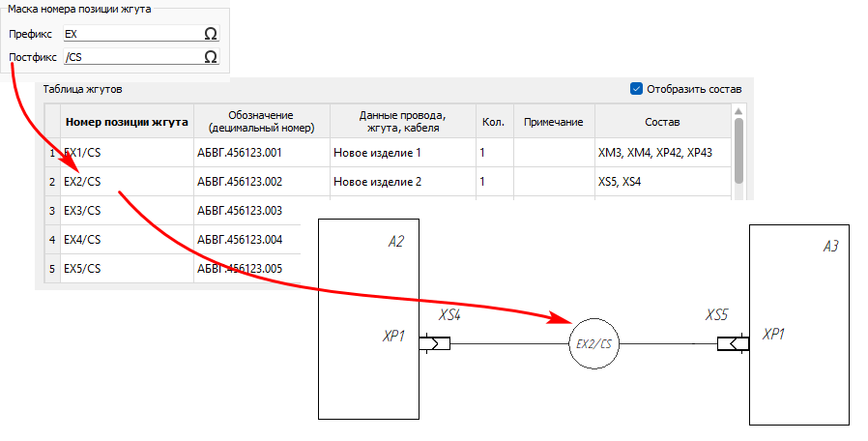This screenshot has height=441, width=868.
Task: Click the Данные провода, жгута, кабеля header
Action: coord(400,122)
